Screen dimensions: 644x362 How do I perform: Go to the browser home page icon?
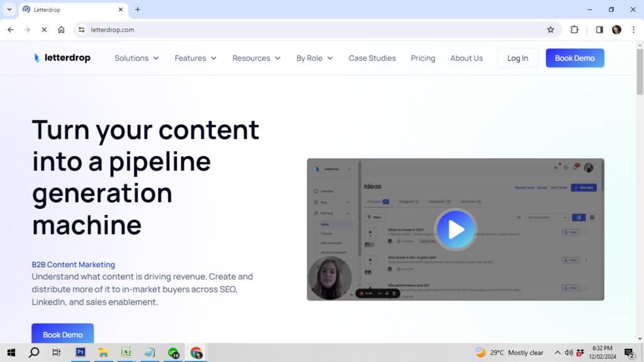[x=61, y=30]
